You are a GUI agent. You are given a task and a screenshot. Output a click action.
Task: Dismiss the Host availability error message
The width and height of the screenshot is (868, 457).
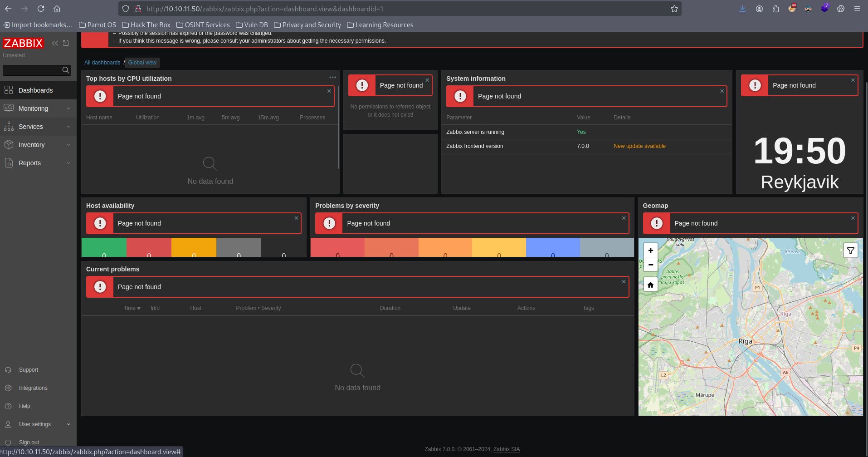(296, 218)
